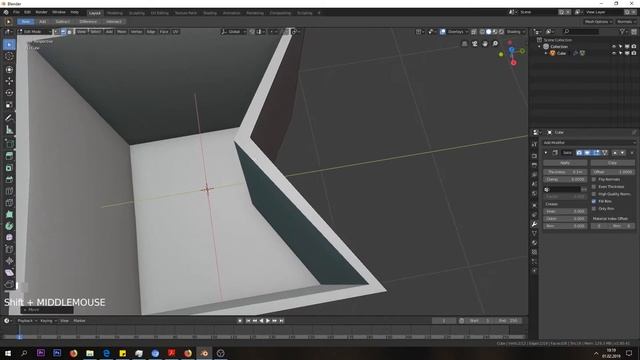Select the Spin tool
Image resolution: width=640 pixels, height=360 pixels.
click(x=9, y=226)
